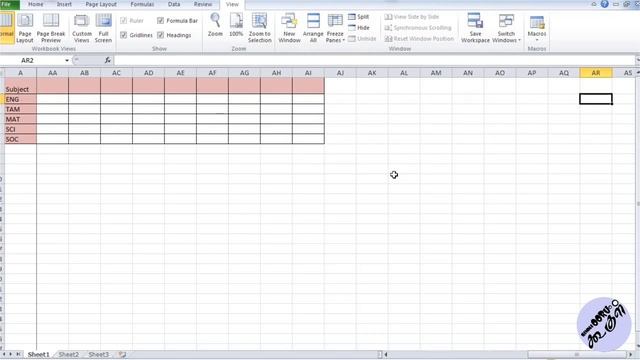Select the Sheet1 tab

38,354
